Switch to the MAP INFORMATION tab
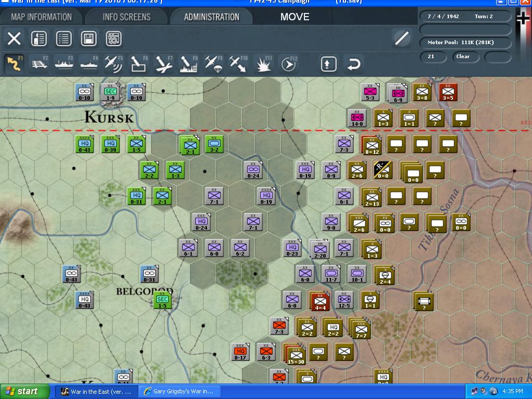532x399 pixels. pos(41,17)
